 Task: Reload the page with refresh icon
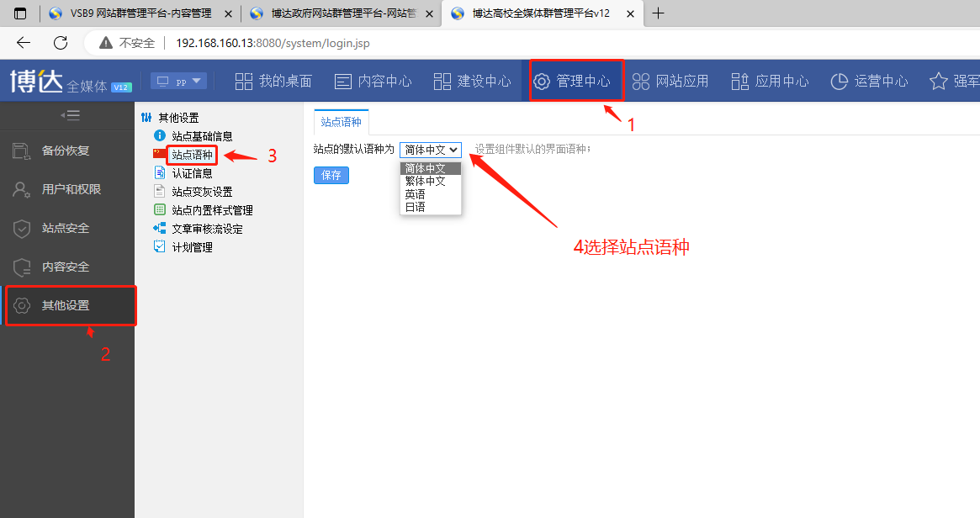point(61,43)
